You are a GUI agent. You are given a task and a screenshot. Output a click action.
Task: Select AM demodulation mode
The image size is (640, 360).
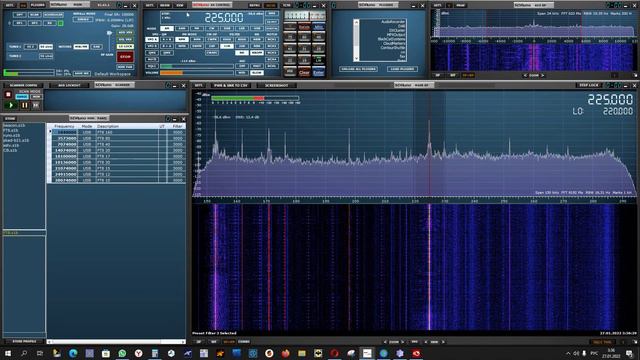coord(167,29)
